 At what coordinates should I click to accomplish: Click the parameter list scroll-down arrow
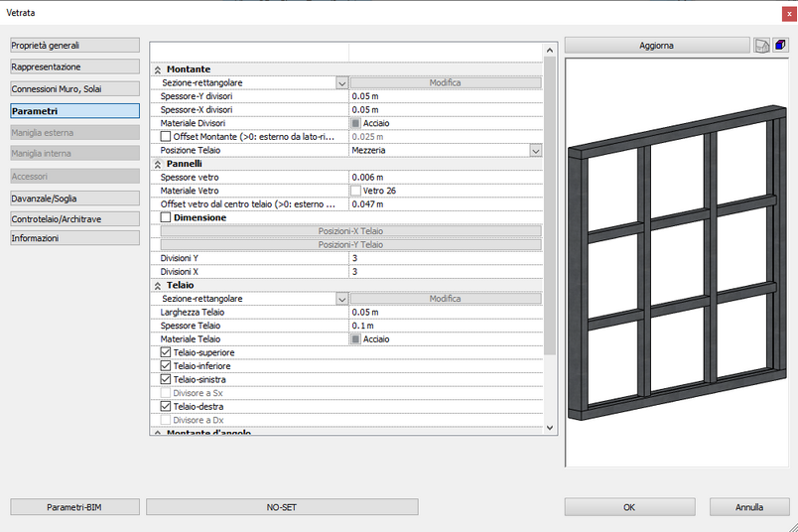[550, 428]
